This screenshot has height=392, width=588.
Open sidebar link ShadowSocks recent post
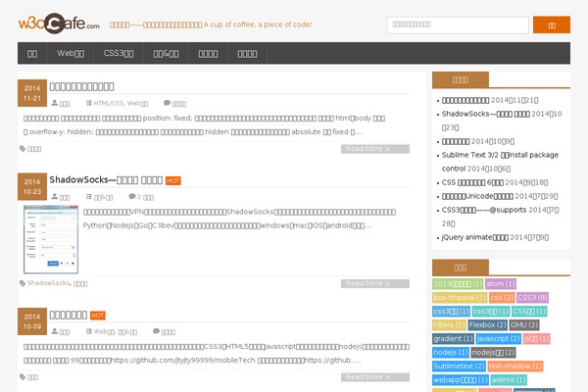click(x=486, y=114)
